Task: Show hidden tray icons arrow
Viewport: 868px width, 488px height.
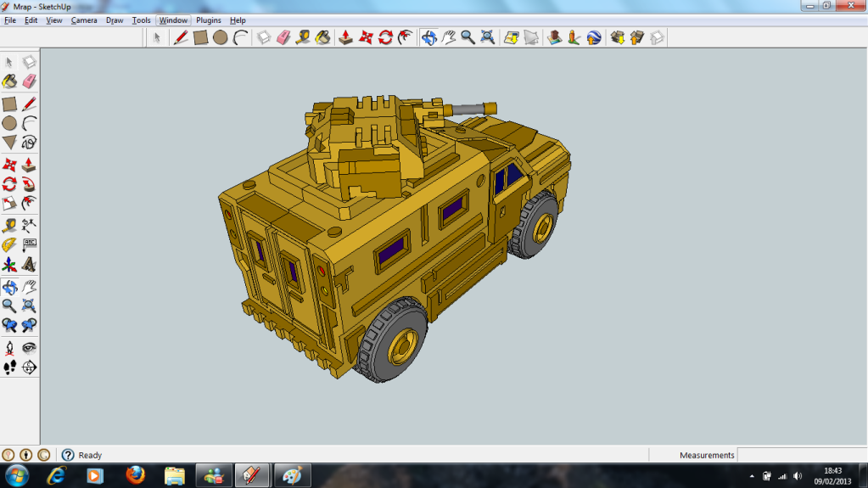Action: tap(752, 476)
